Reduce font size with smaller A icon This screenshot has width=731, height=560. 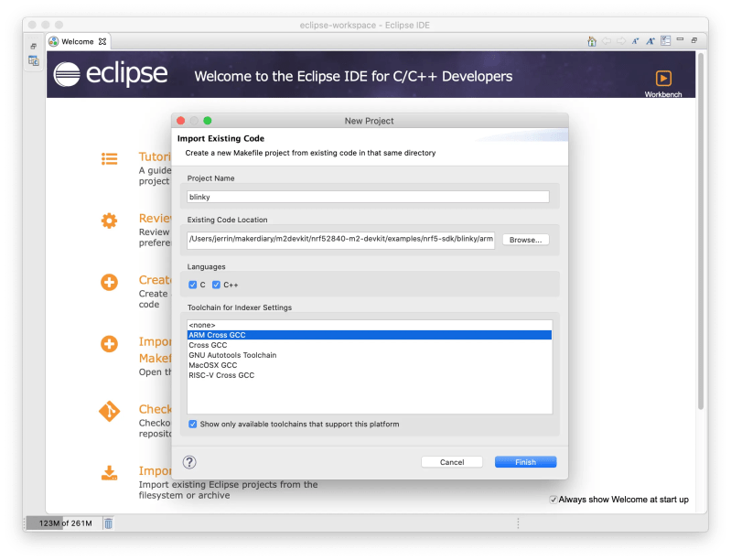click(635, 41)
